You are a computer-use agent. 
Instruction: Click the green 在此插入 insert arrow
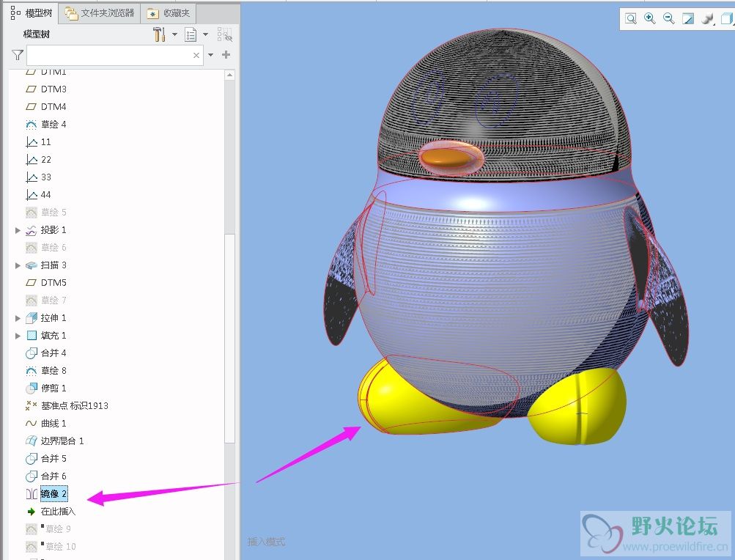(x=31, y=511)
